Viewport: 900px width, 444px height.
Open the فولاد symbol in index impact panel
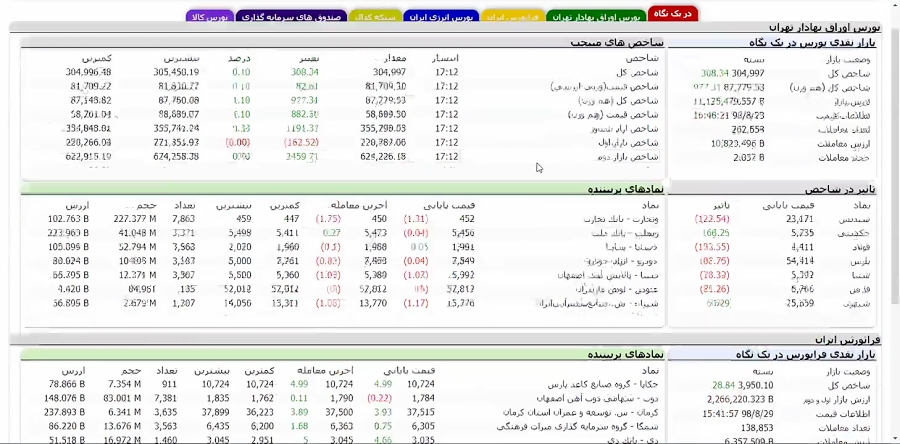coord(862,247)
